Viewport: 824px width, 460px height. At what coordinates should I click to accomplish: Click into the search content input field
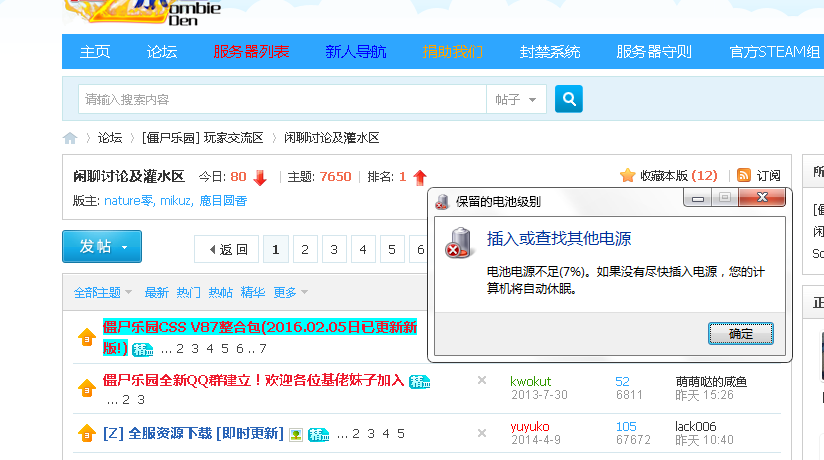[281, 100]
